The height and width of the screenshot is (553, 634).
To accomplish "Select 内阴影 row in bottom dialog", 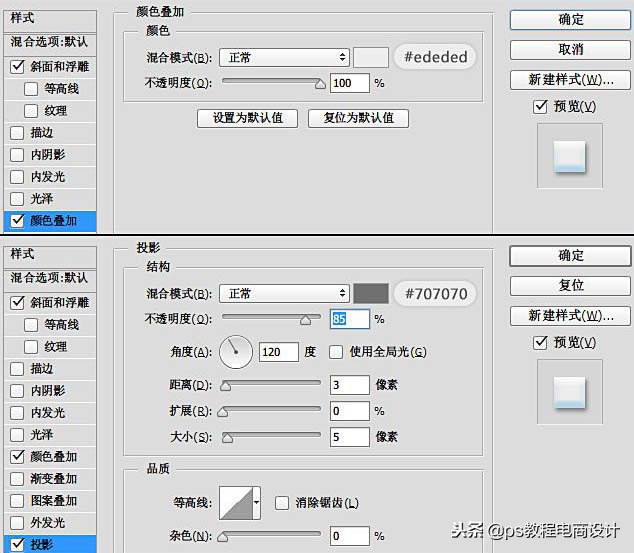I will click(x=50, y=390).
